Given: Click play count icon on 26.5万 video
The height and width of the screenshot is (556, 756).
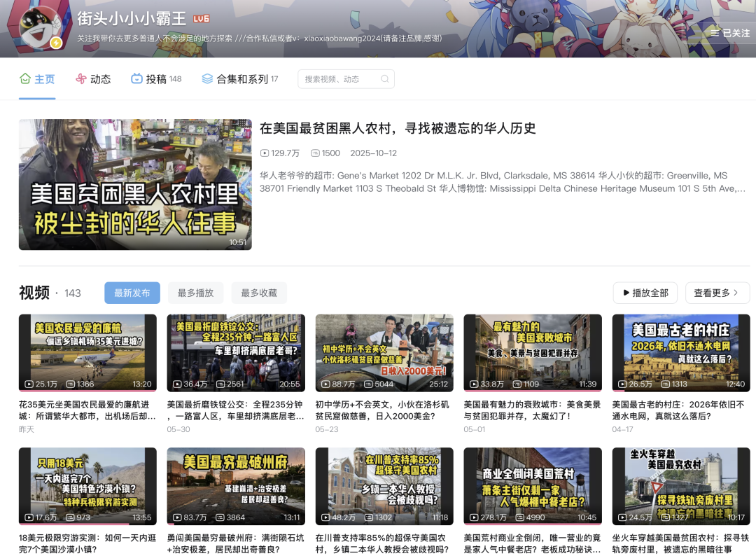Looking at the screenshot, I should (x=622, y=384).
